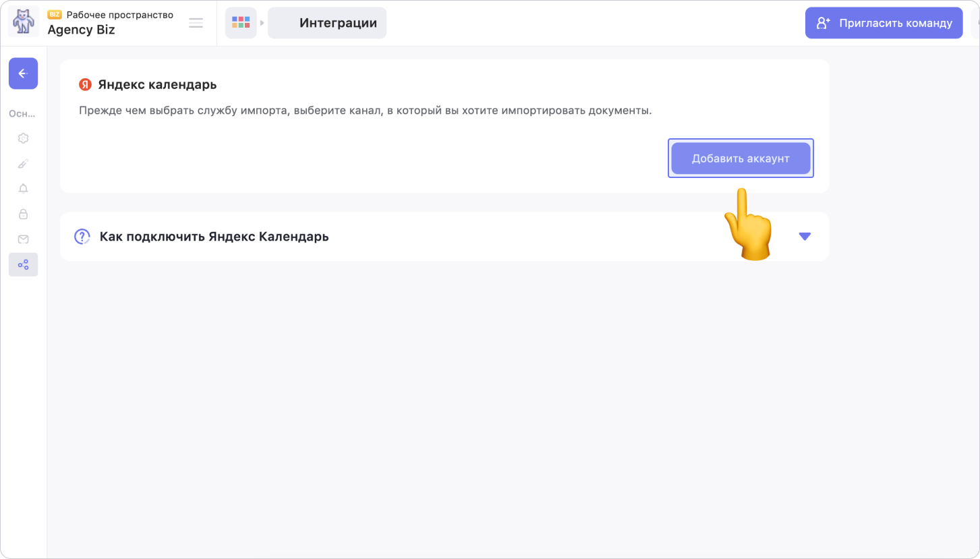This screenshot has height=559, width=980.
Task: Click the workspace cat avatar logo
Action: [24, 23]
